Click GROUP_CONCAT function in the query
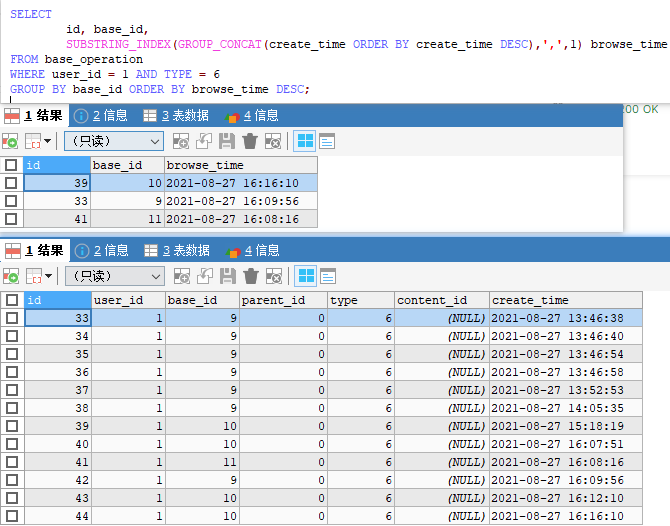This screenshot has width=670, height=526. (220, 44)
